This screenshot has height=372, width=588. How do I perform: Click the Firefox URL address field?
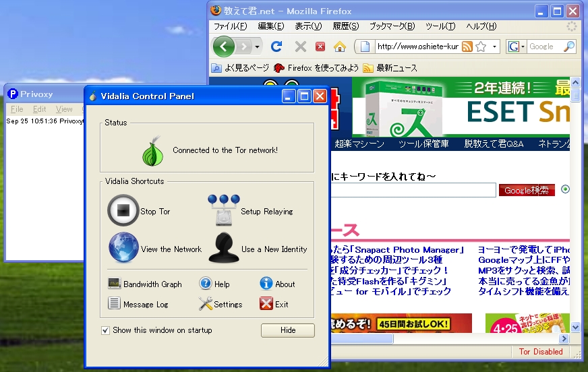click(x=417, y=46)
